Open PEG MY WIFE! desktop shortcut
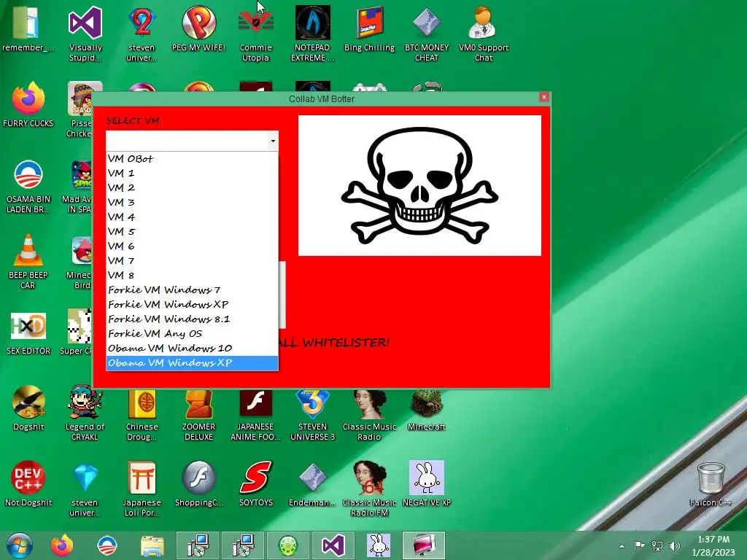 pyautogui.click(x=198, y=28)
